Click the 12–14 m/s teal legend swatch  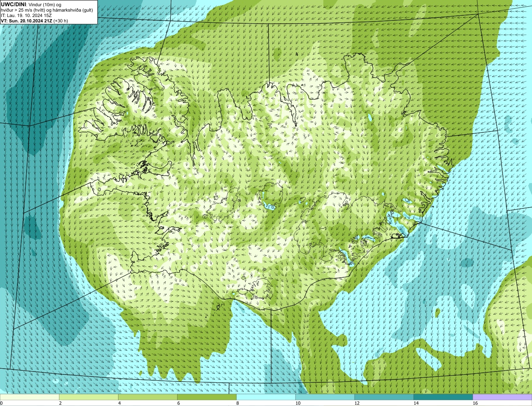click(x=384, y=397)
